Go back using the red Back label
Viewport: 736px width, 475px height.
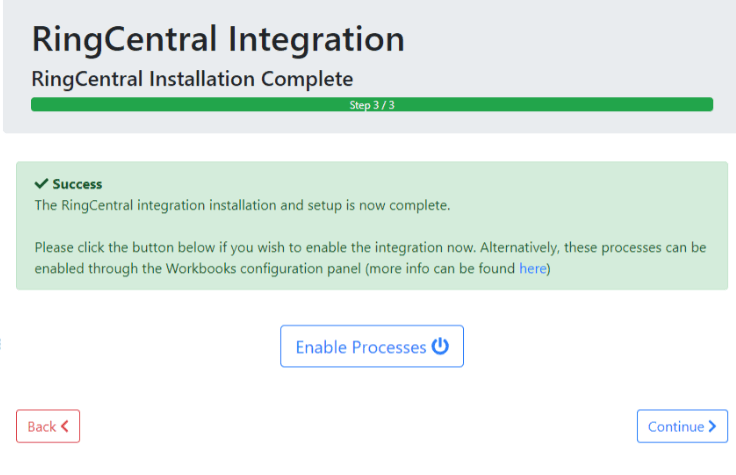[41, 426]
